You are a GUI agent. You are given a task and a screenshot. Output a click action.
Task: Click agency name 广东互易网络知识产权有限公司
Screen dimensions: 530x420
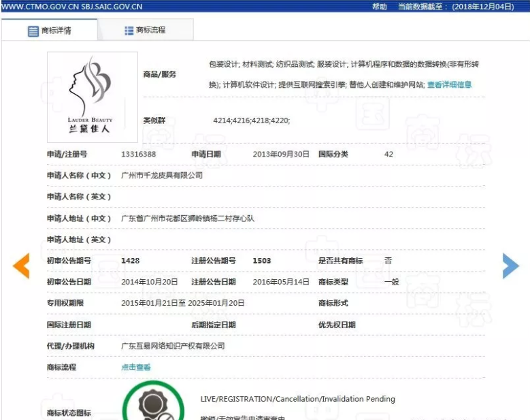172,346
